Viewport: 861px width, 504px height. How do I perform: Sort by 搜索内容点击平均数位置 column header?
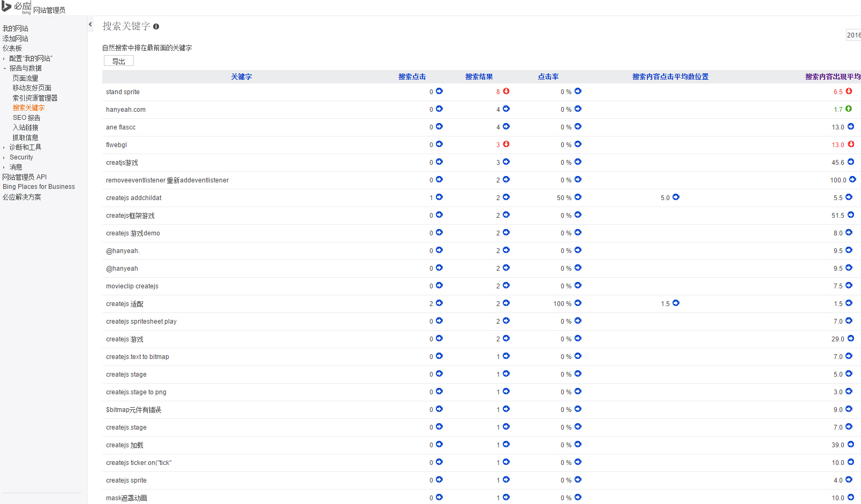(x=670, y=77)
